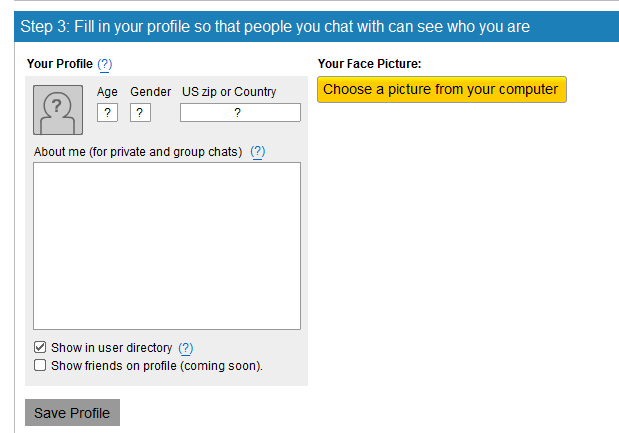Click the Your Profile heading text
Image resolution: width=619 pixels, height=433 pixels.
pos(60,64)
